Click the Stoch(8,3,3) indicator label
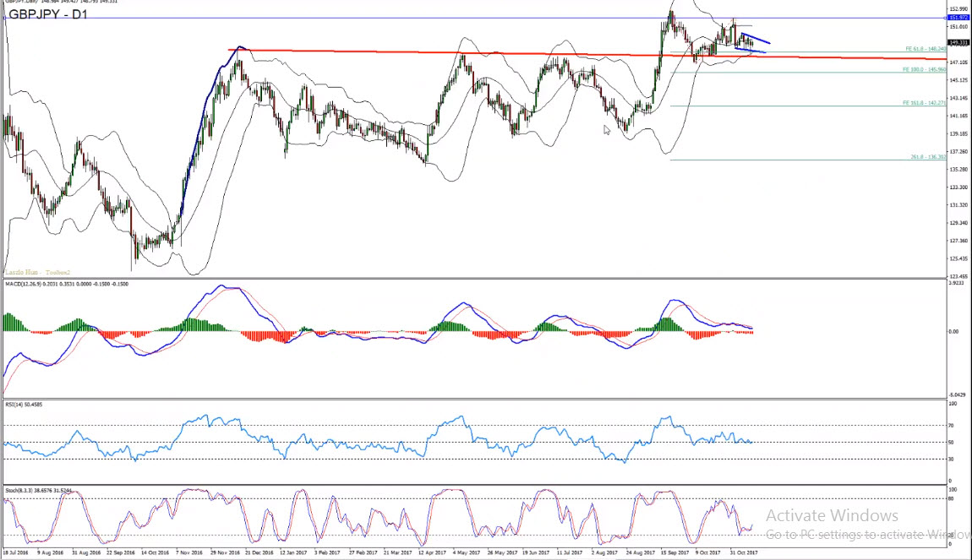This screenshot has height=560, width=972. [38, 491]
